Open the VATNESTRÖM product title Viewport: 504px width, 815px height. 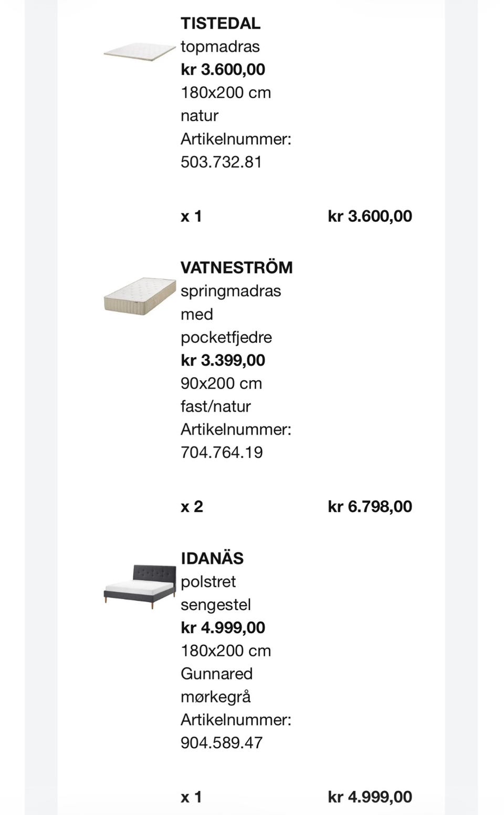[x=236, y=267]
